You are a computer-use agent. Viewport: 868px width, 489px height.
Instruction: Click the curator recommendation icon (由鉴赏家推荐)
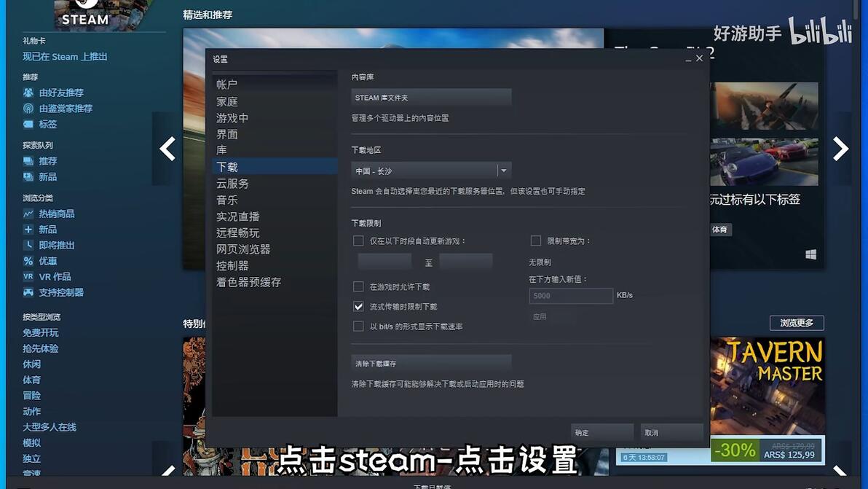[x=28, y=109]
